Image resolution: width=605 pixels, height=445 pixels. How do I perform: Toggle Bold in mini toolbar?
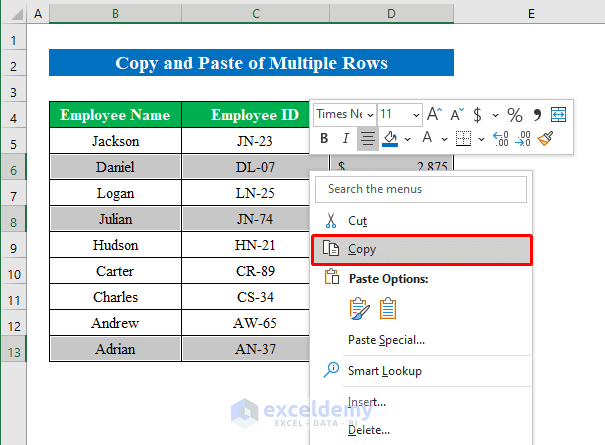(324, 138)
